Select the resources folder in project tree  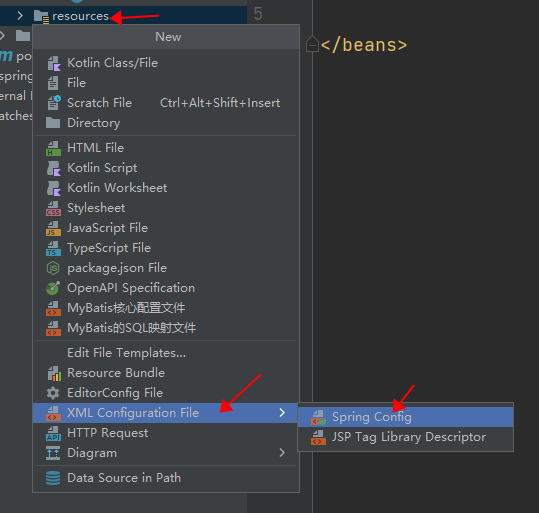(80, 16)
